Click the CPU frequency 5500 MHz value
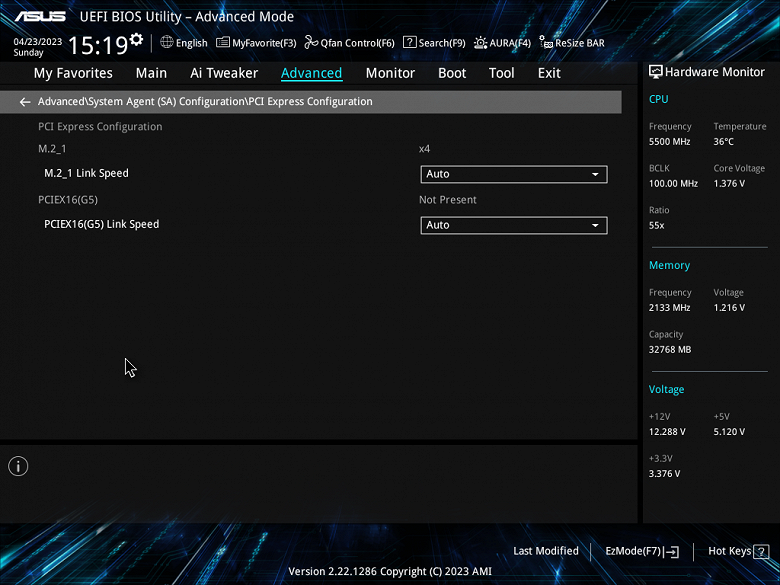The height and width of the screenshot is (585, 780). pos(669,142)
